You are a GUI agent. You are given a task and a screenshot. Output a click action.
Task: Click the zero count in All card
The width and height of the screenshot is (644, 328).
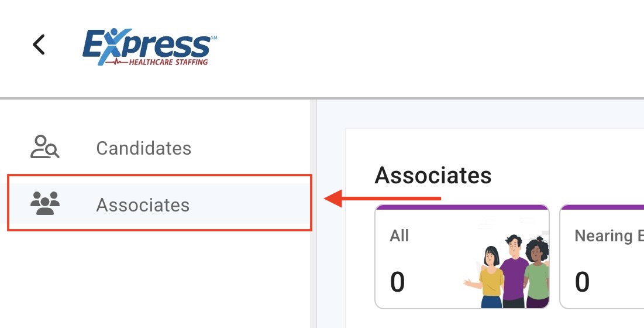[397, 282]
